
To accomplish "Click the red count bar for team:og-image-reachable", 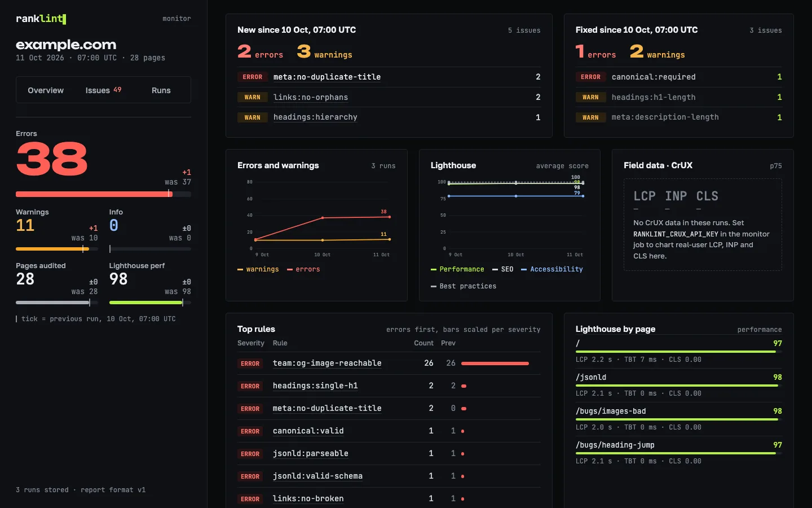I will click(x=495, y=364).
